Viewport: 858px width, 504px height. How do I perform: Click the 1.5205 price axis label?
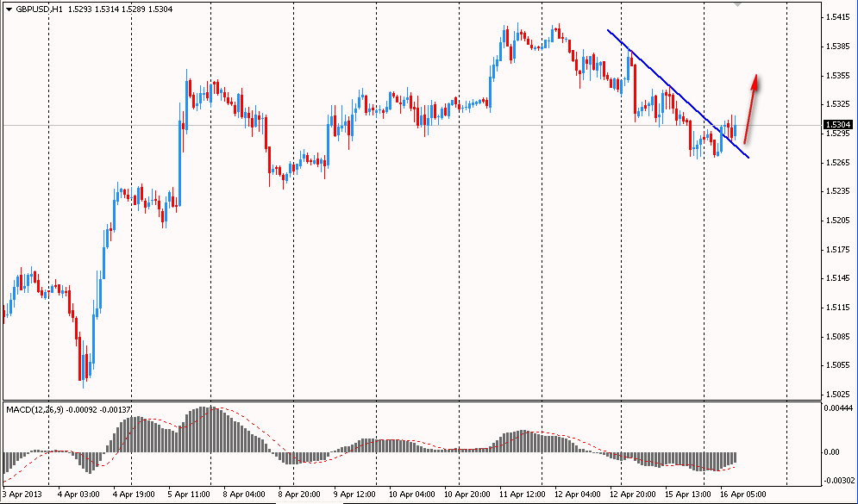[x=839, y=221]
